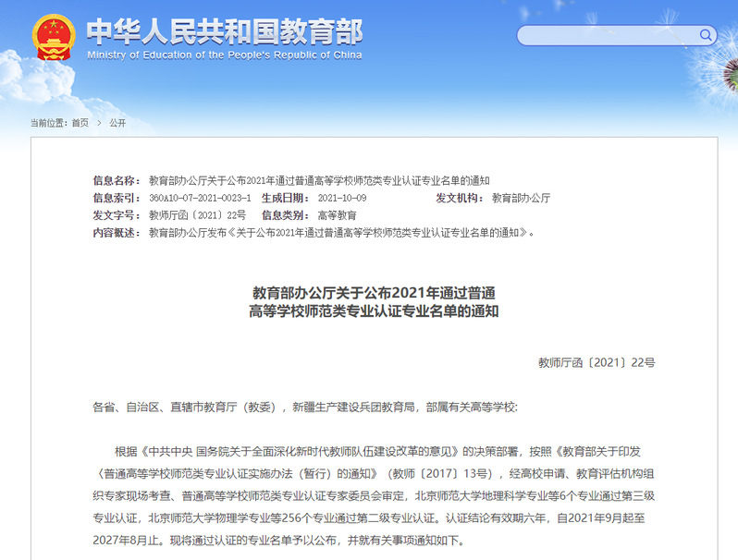Click the bold notice headline
This screenshot has width=738, height=560.
374,302
